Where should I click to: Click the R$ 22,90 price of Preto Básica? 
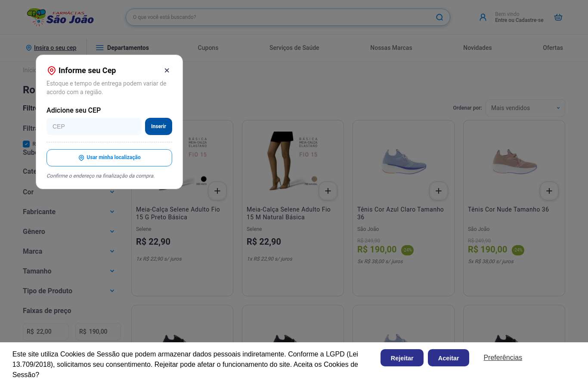pyautogui.click(x=153, y=242)
